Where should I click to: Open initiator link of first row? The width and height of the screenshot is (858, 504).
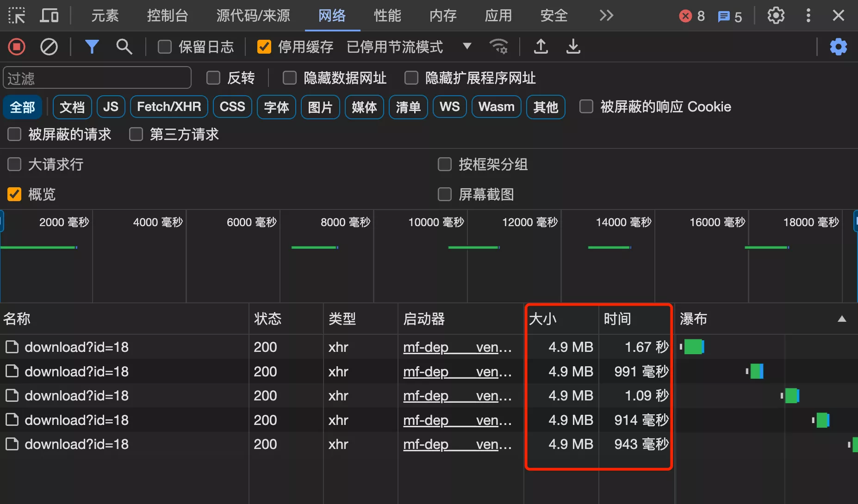[457, 347]
